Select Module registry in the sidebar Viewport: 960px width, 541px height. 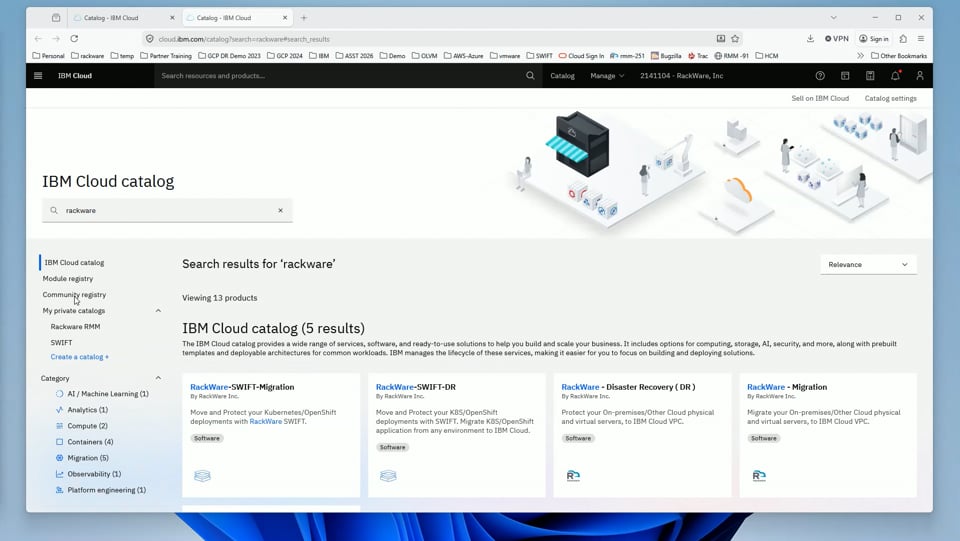pos(67,278)
